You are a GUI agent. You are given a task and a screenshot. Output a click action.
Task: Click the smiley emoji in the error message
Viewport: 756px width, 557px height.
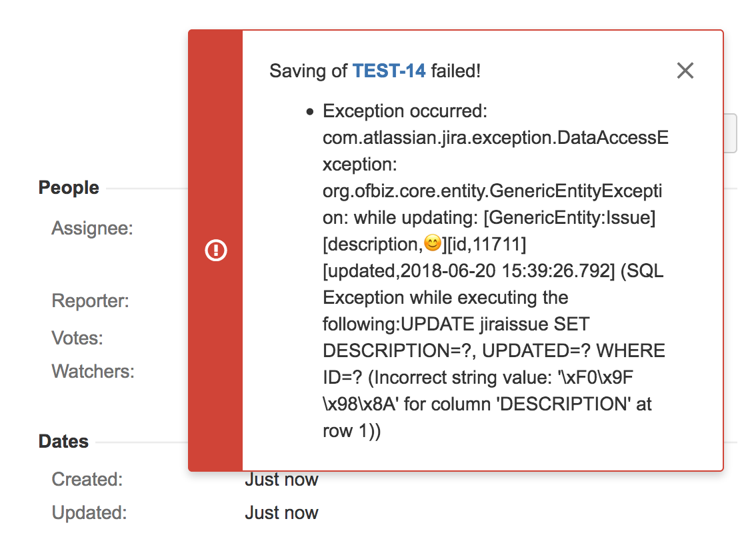click(433, 243)
